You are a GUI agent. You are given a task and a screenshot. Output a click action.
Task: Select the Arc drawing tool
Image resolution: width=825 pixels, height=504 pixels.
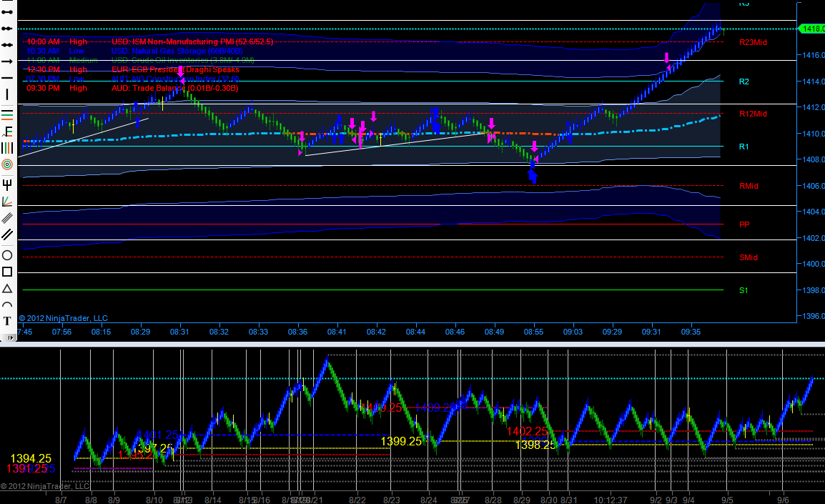coord(7,305)
